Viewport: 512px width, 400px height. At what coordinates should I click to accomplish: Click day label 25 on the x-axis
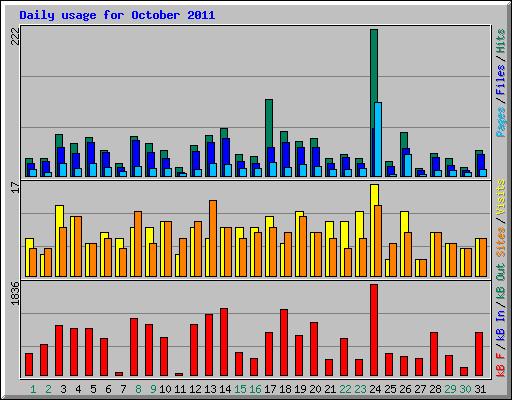(x=390, y=389)
